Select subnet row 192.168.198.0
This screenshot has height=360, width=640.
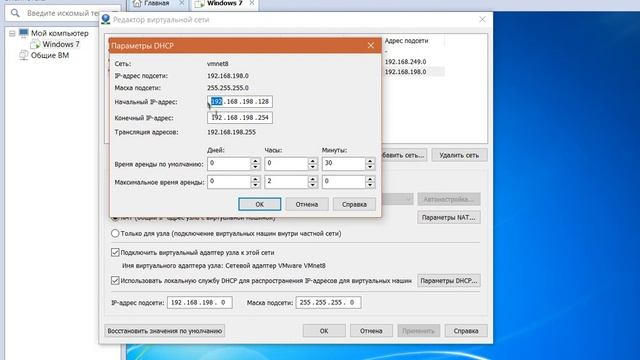coord(405,72)
